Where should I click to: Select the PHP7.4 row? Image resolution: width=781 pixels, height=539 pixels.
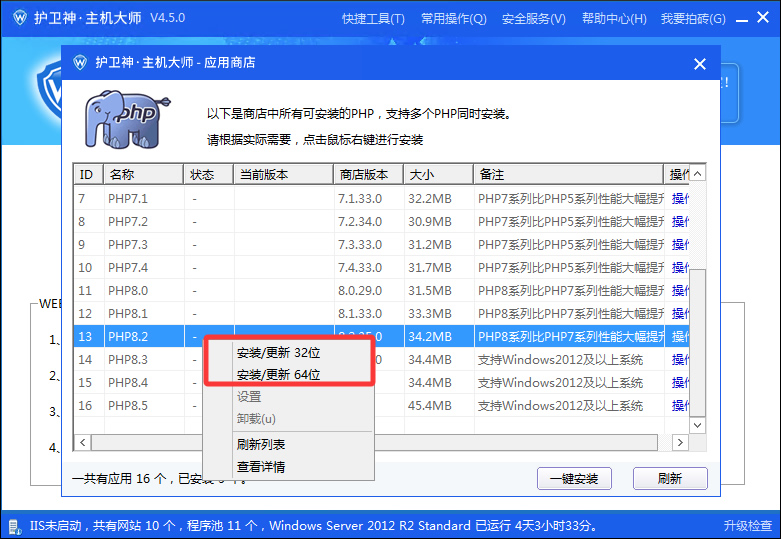click(382, 268)
